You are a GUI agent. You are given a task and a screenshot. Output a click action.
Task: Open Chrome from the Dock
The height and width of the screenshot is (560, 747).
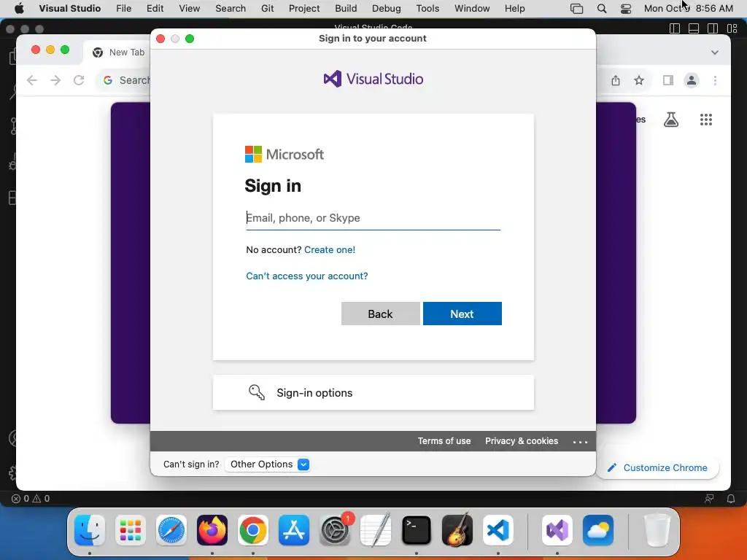[252, 530]
